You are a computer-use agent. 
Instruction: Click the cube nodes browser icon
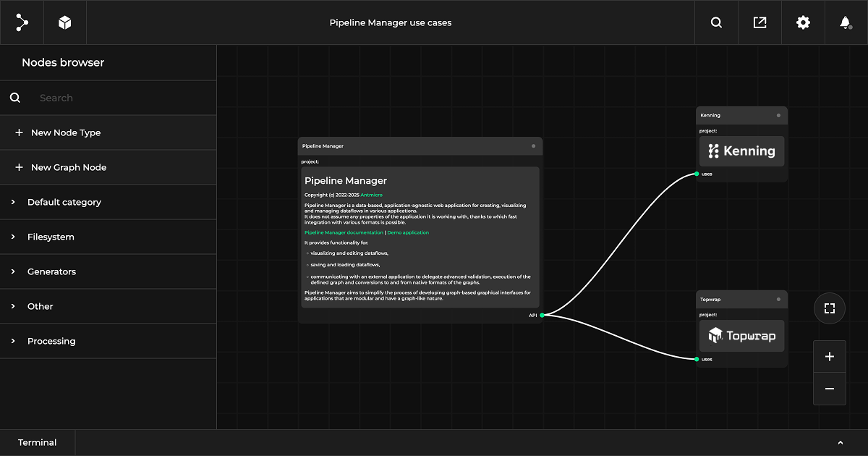(65, 22)
